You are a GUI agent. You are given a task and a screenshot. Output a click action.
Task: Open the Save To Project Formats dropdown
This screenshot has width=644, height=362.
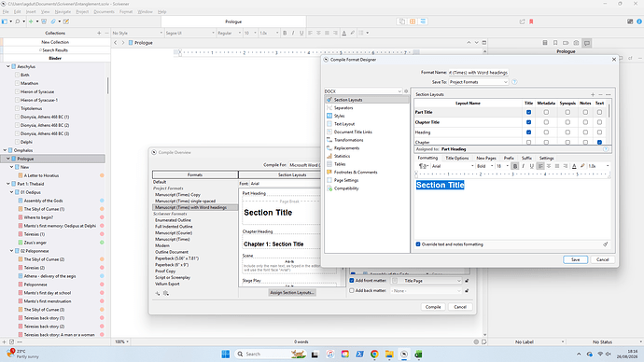pos(479,82)
